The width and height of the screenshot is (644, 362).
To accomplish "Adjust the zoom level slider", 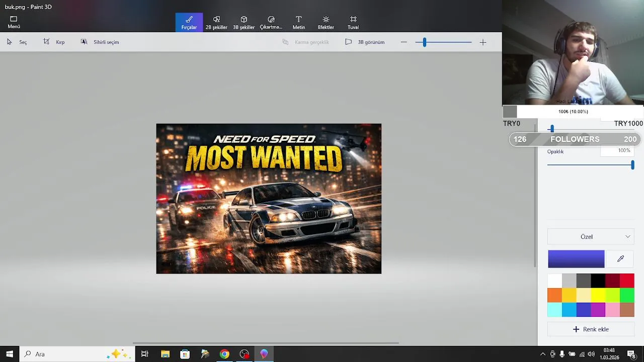I will click(443, 42).
